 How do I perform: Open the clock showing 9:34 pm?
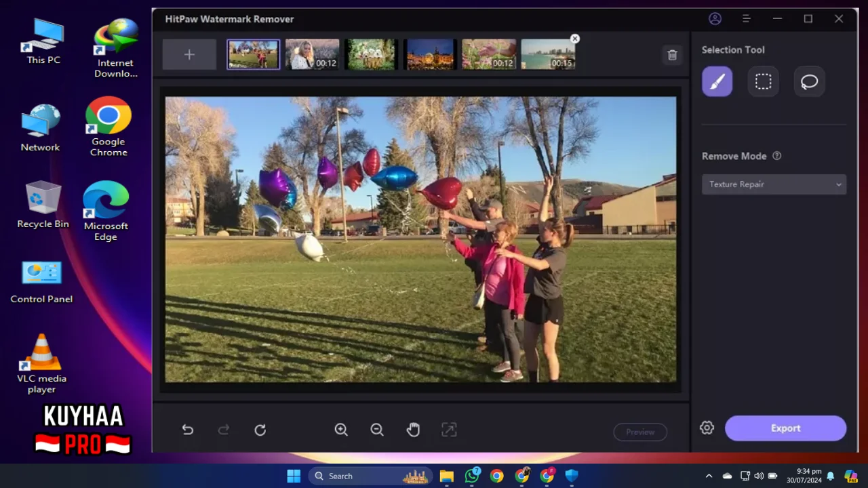point(804,476)
